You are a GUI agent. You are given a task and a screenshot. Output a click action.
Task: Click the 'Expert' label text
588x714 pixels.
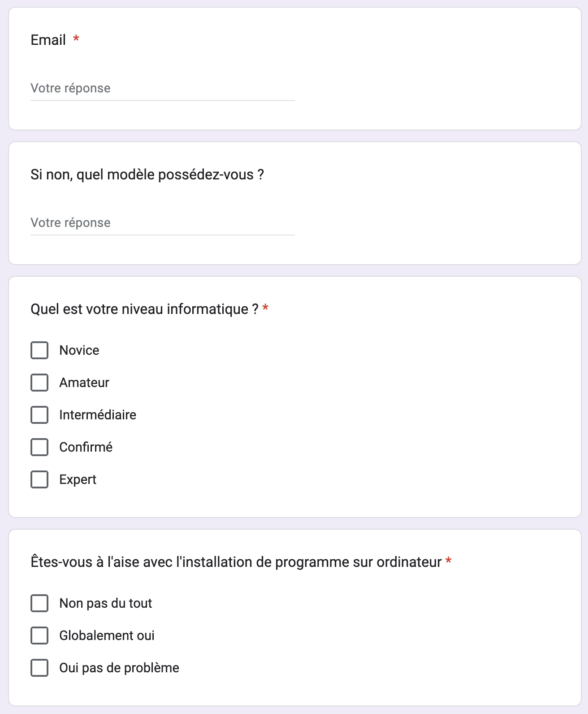point(78,479)
